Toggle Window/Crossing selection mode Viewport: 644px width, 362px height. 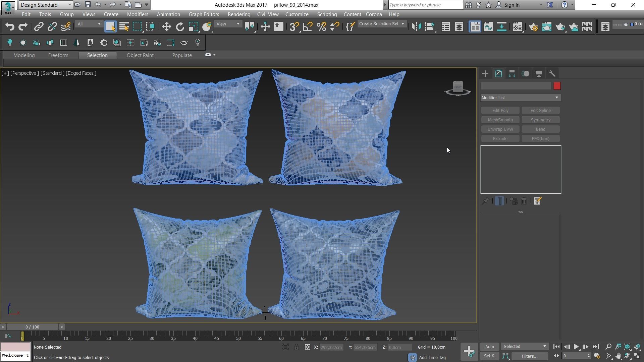point(151,27)
